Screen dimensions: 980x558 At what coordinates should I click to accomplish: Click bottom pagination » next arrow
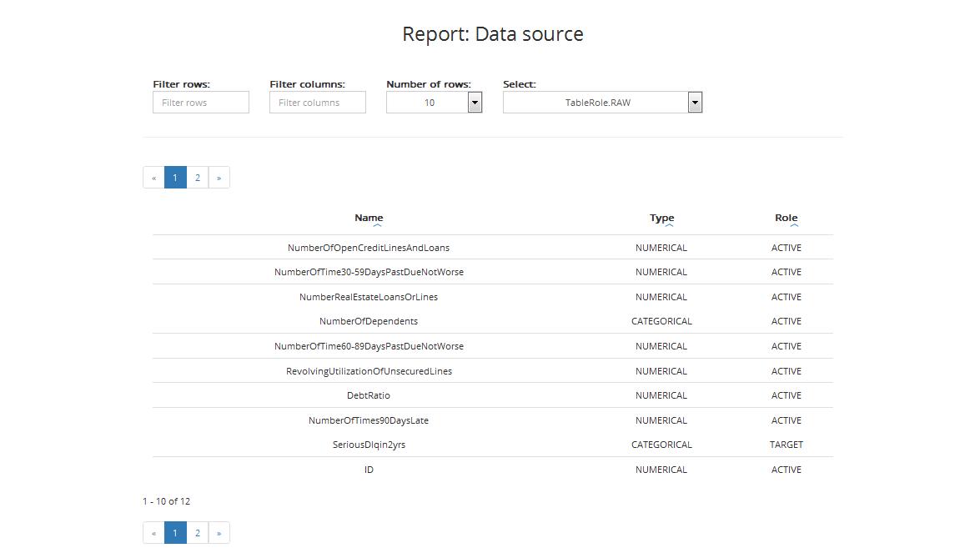[x=219, y=533]
